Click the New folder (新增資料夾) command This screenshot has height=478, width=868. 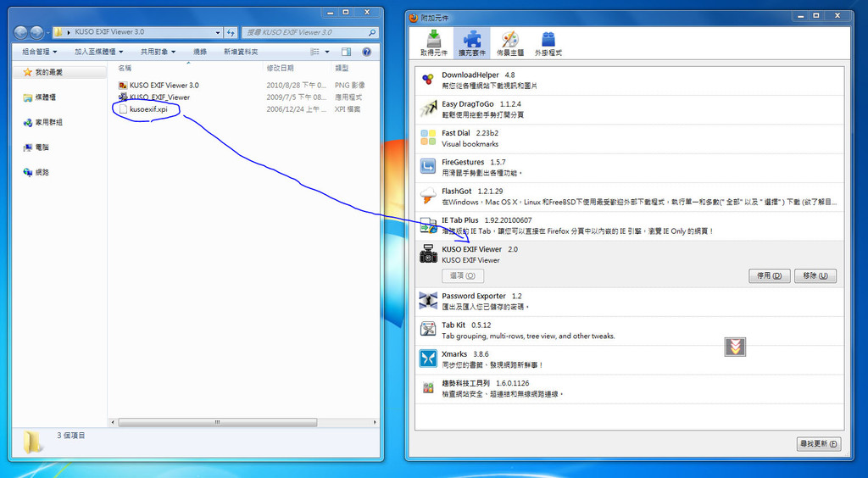[x=241, y=52]
